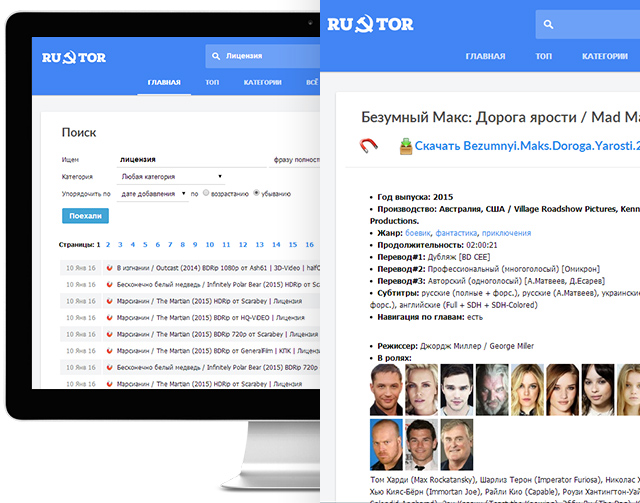Go to results page 4
The width and height of the screenshot is (640, 503).
click(133, 245)
